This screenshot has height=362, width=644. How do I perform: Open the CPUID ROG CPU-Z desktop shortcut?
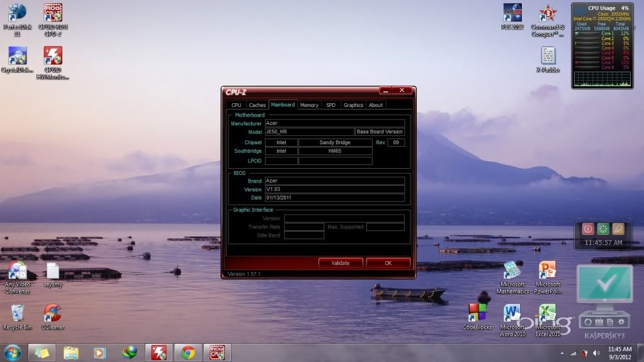[x=53, y=14]
